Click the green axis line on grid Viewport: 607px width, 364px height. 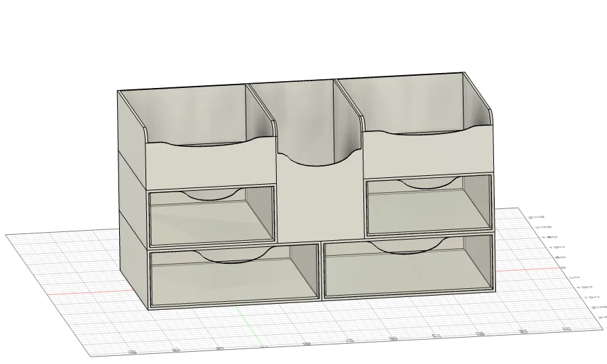250,327
